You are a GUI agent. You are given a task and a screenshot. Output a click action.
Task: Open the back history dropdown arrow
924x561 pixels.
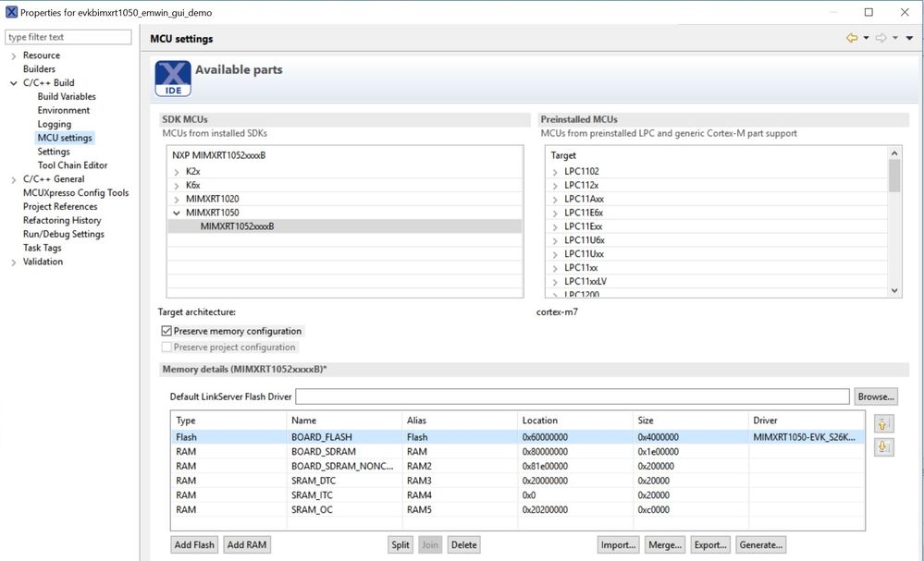click(866, 38)
